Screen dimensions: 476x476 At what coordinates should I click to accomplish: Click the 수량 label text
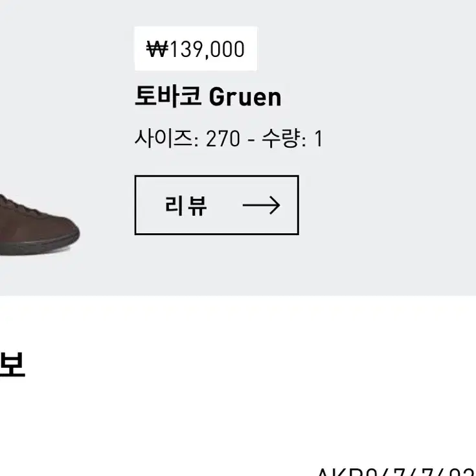[281, 139]
